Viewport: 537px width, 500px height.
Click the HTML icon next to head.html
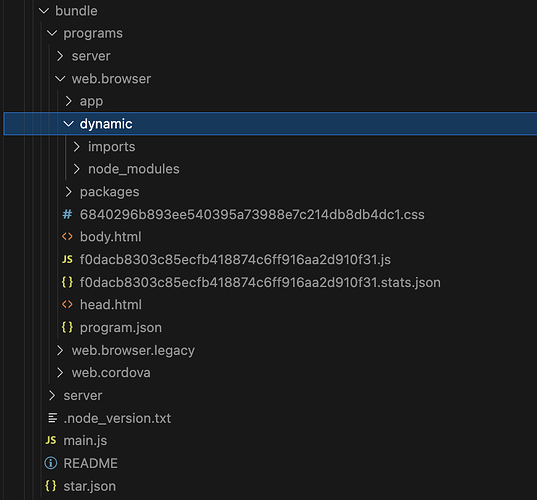click(x=67, y=304)
